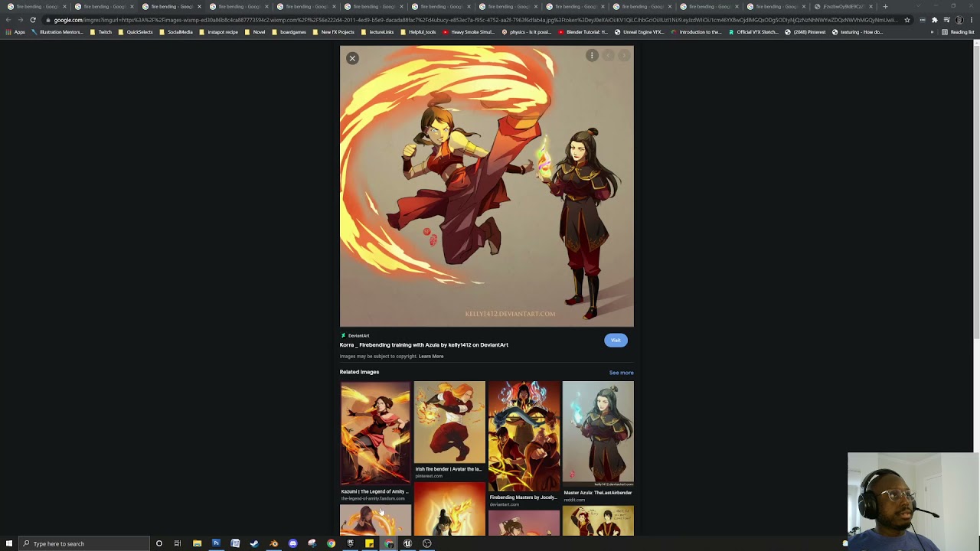Open the New FX Projects bookmark folder
This screenshot has width=980, height=551.
[x=334, y=32]
